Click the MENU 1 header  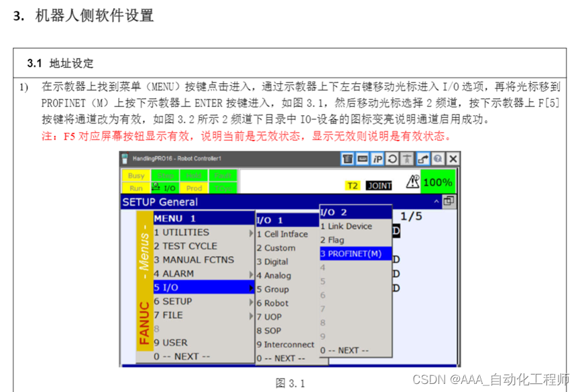[204, 218]
